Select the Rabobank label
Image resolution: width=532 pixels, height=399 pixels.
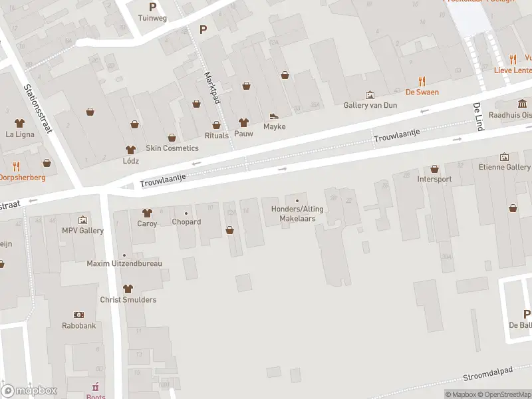tap(78, 326)
